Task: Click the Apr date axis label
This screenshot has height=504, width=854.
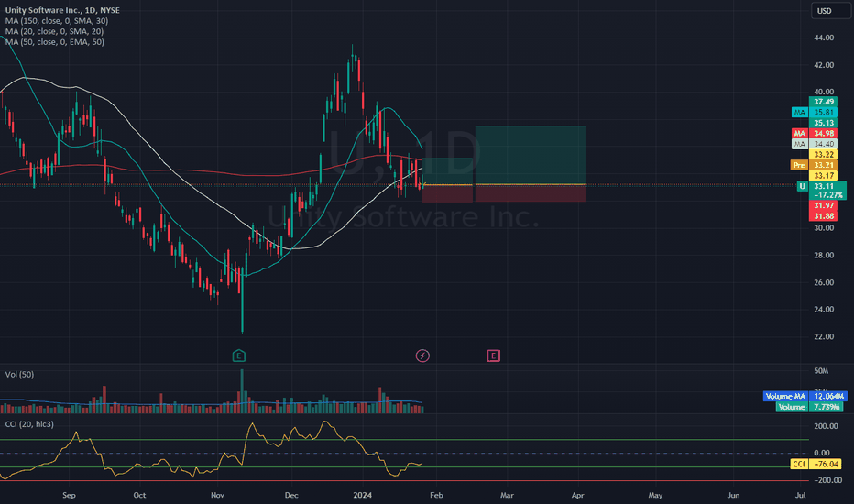Action: click(578, 495)
